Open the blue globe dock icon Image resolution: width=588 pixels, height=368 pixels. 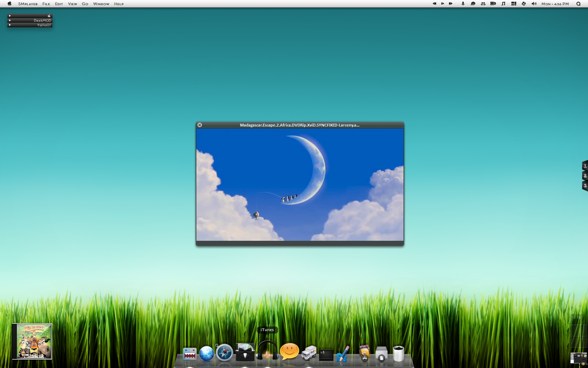coord(206,354)
